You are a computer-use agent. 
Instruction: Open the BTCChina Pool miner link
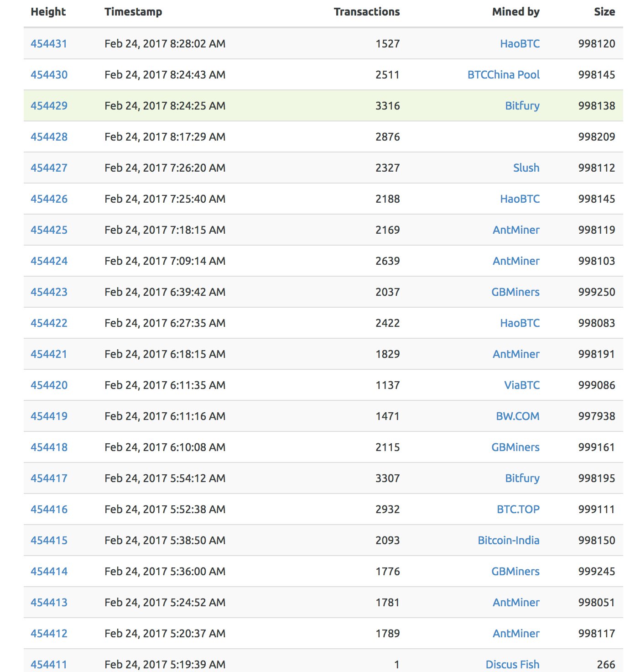pos(504,75)
